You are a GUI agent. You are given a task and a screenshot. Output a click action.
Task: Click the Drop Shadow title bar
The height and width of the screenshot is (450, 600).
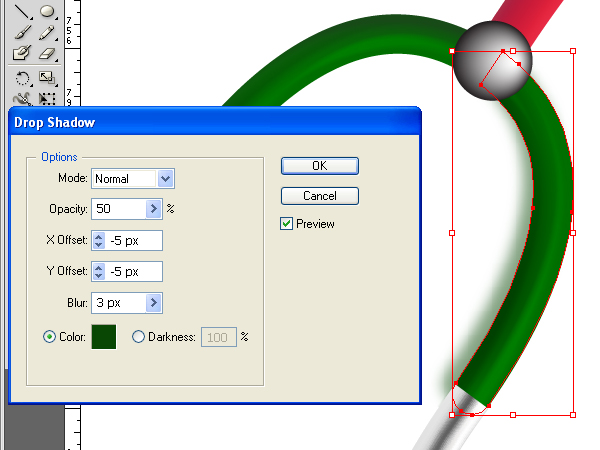click(x=215, y=122)
